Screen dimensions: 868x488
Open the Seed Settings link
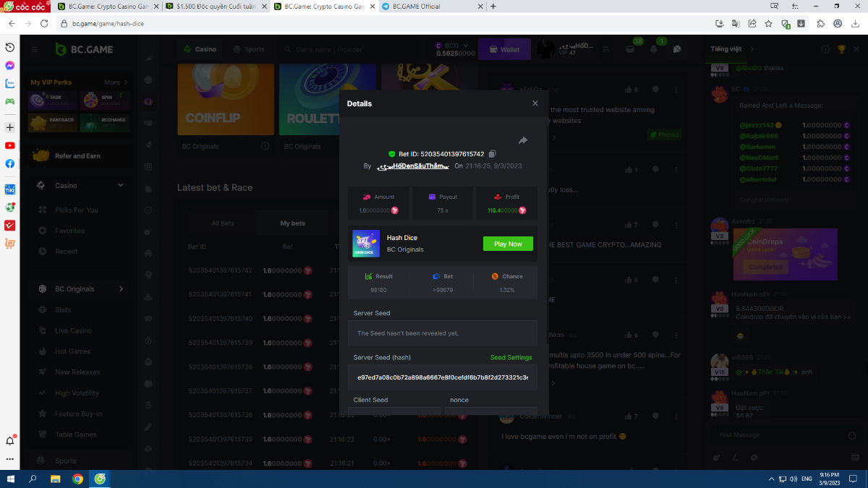click(511, 357)
